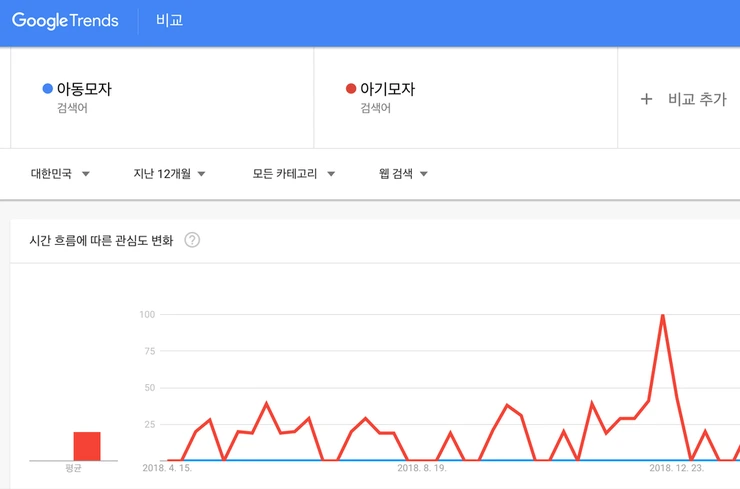This screenshot has height=489, width=740.
Task: Click the 2018. 4. 15. date label
Action: click(x=167, y=468)
